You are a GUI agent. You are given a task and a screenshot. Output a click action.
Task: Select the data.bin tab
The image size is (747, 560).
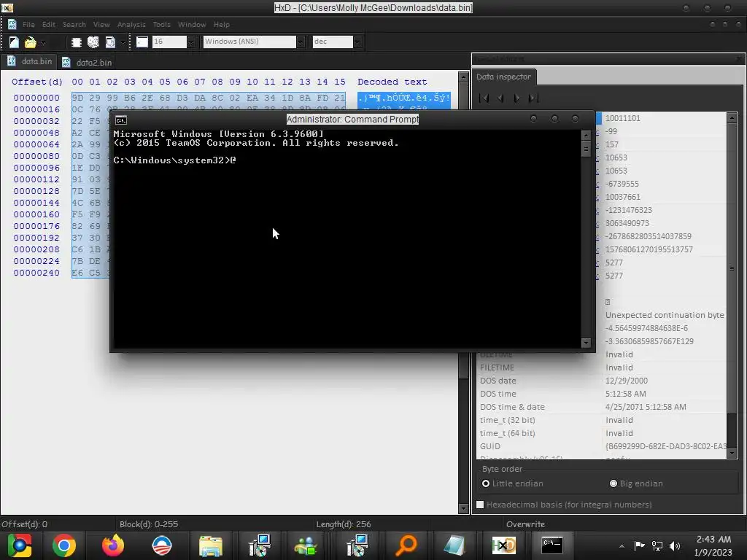click(29, 61)
